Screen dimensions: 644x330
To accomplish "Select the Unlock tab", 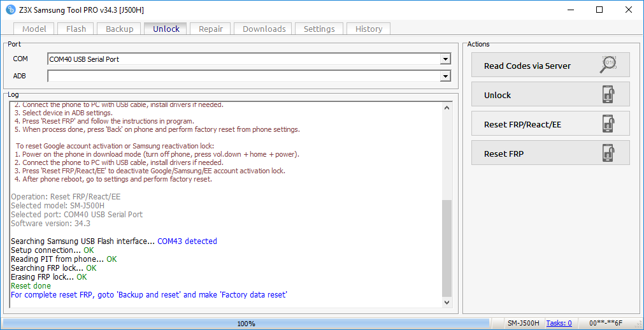I will (166, 29).
